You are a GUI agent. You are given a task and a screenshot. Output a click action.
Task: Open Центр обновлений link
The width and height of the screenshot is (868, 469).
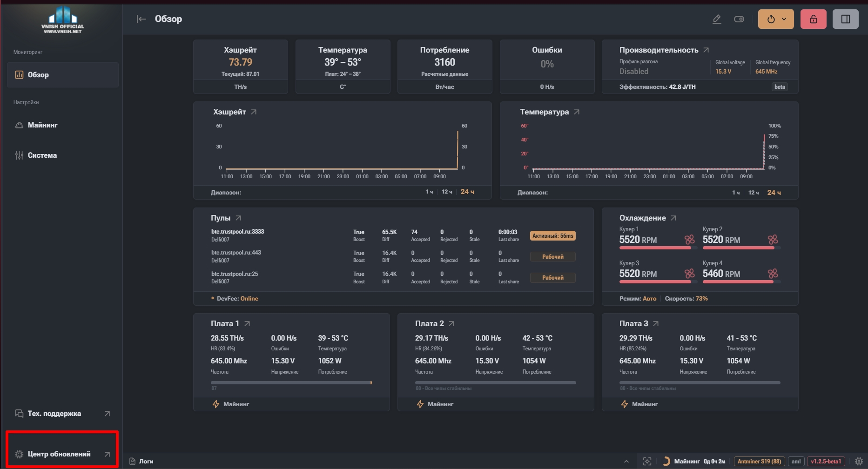coord(63,454)
